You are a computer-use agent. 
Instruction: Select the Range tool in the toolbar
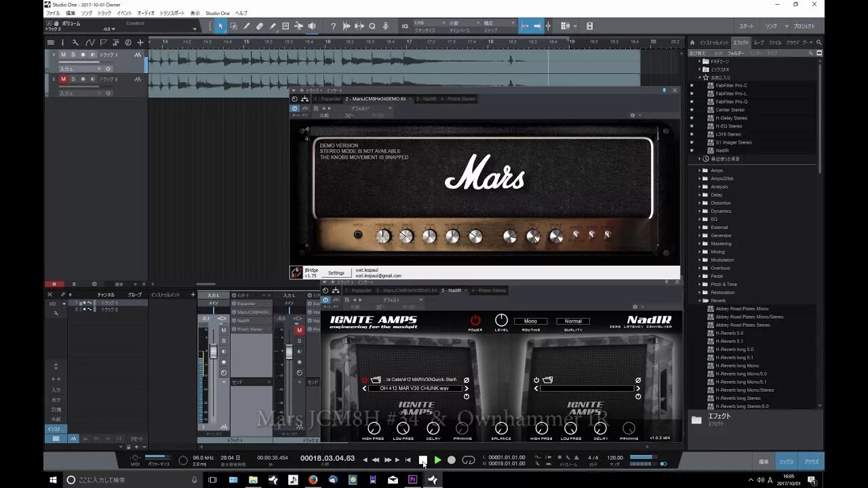click(233, 26)
